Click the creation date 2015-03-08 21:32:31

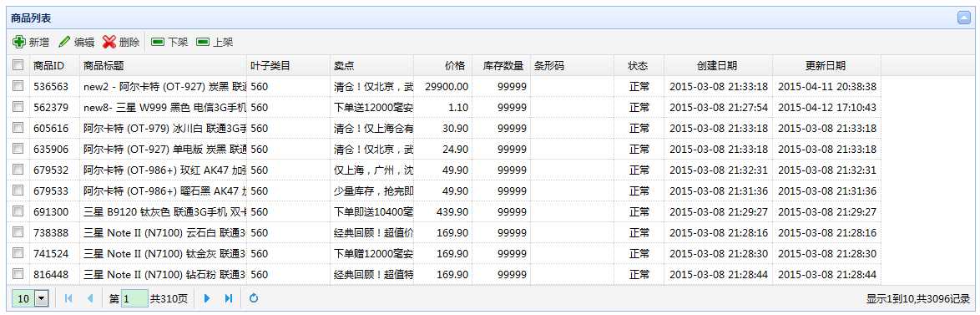[718, 170]
